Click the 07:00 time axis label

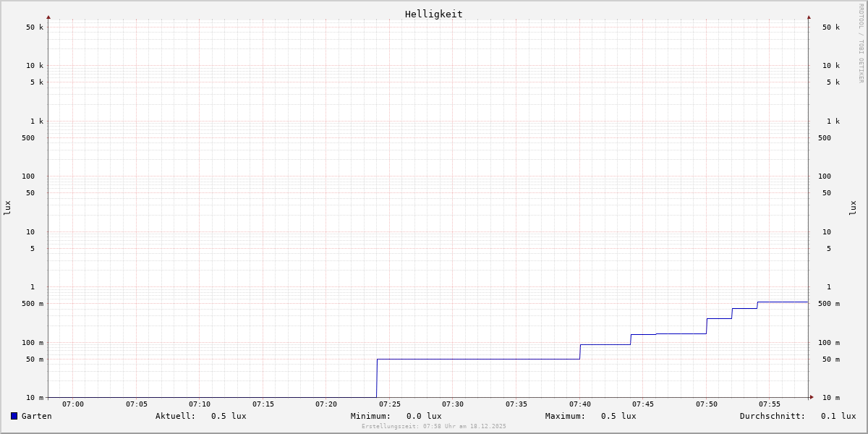click(73, 404)
